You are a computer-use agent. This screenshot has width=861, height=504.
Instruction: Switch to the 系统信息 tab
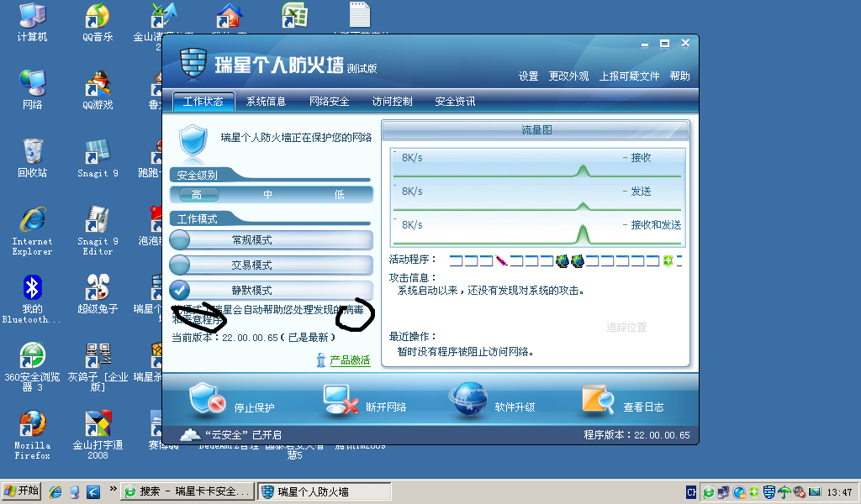pyautogui.click(x=266, y=102)
